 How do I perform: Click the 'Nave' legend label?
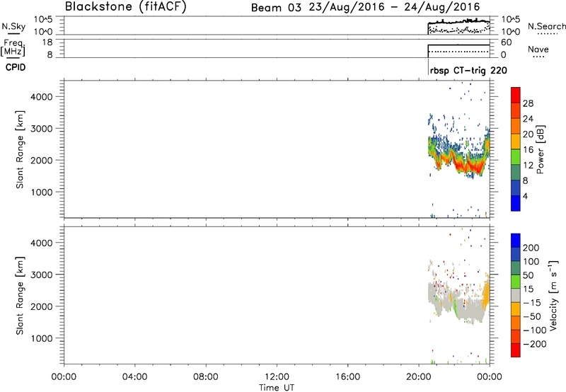[x=538, y=50]
